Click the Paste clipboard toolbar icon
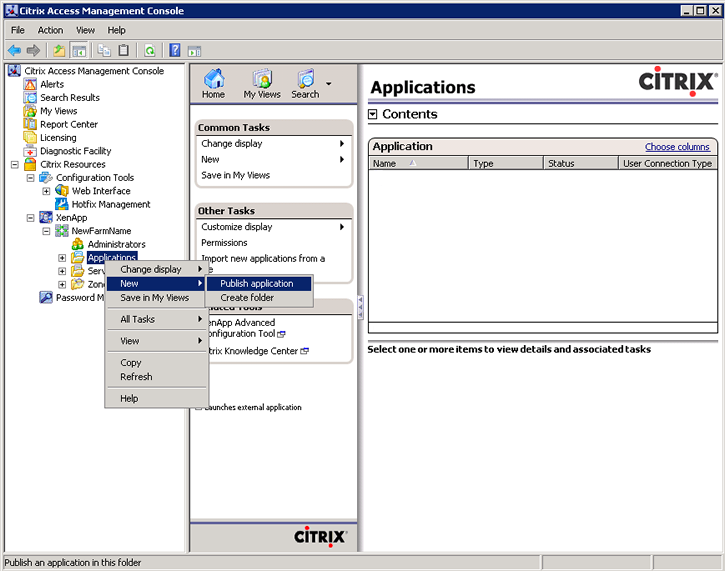725x571 pixels. (123, 50)
